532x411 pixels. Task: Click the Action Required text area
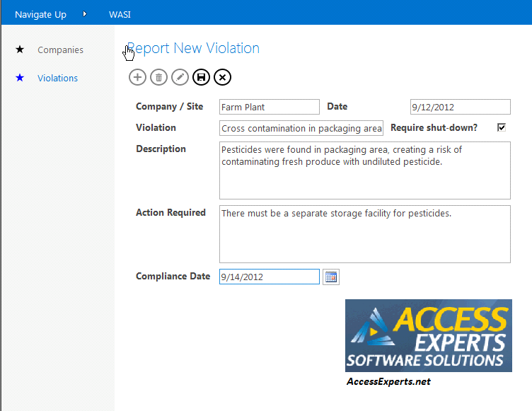coord(364,234)
